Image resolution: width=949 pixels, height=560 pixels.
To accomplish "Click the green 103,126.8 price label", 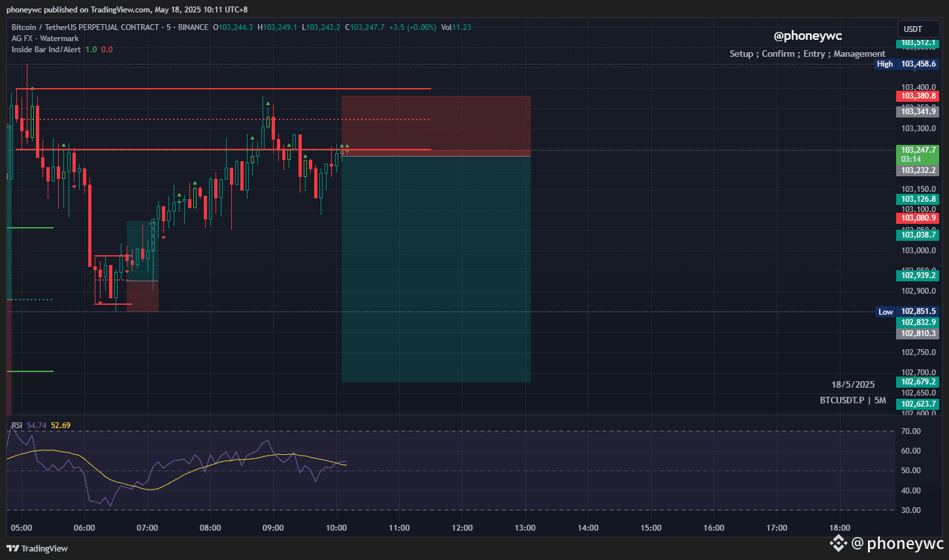I will [918, 199].
